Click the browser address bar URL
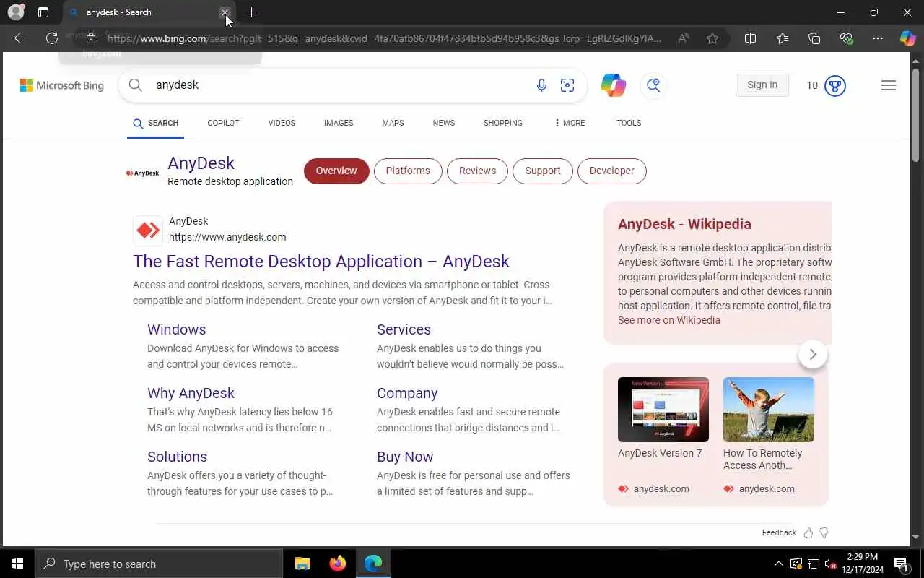This screenshot has height=578, width=924. point(384,38)
